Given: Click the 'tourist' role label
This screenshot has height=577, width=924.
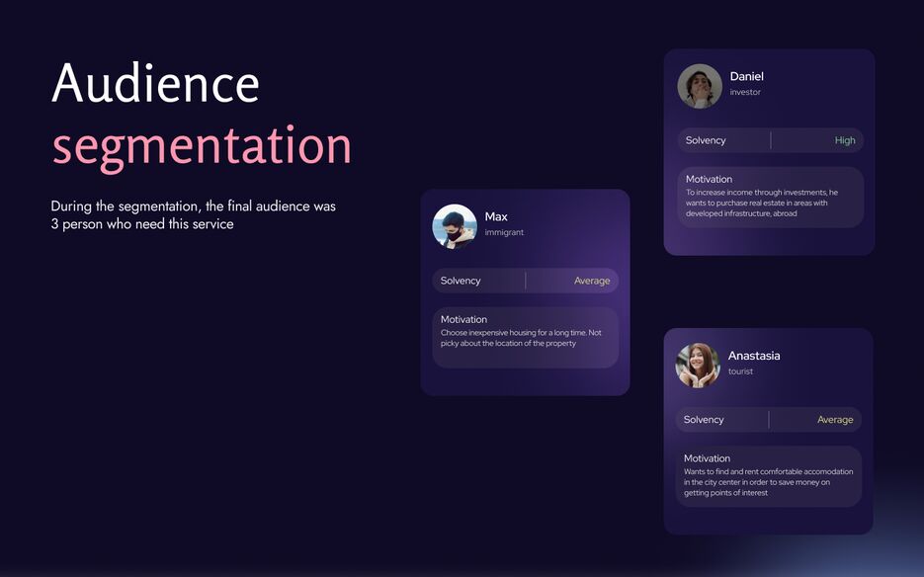Looking at the screenshot, I should pyautogui.click(x=740, y=371).
